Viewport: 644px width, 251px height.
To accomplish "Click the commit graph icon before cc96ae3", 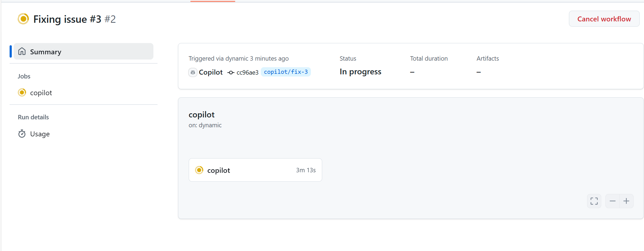I will pyautogui.click(x=231, y=72).
